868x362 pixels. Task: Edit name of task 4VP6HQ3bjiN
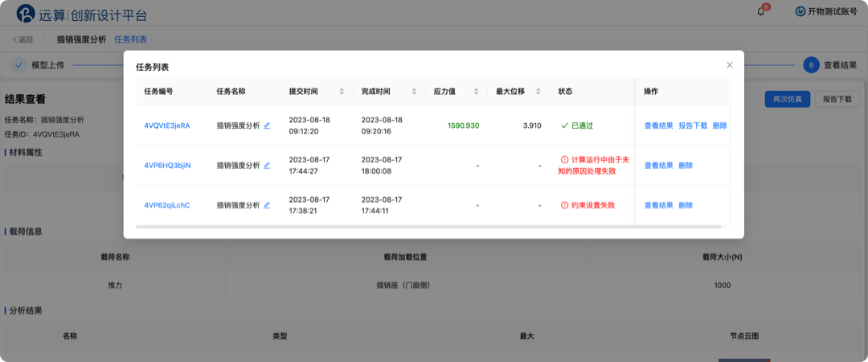pos(267,165)
